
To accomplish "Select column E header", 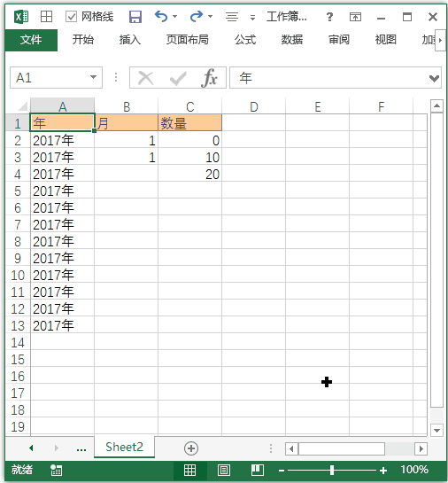I will click(318, 106).
